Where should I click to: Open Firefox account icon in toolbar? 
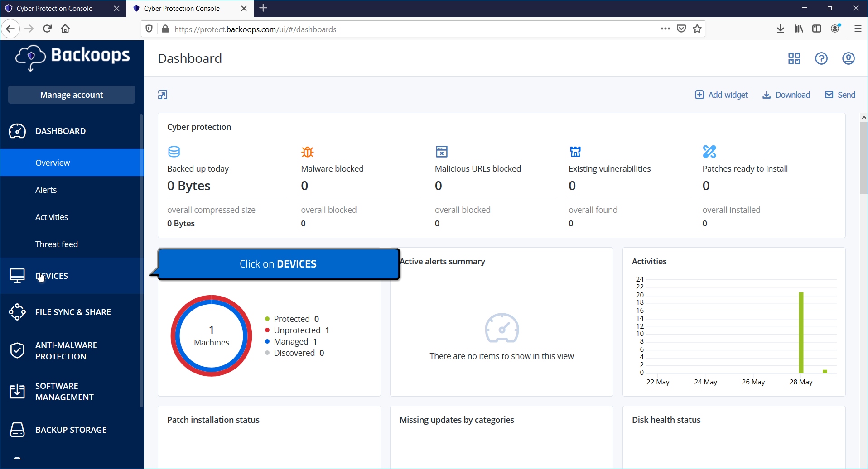coord(836,29)
